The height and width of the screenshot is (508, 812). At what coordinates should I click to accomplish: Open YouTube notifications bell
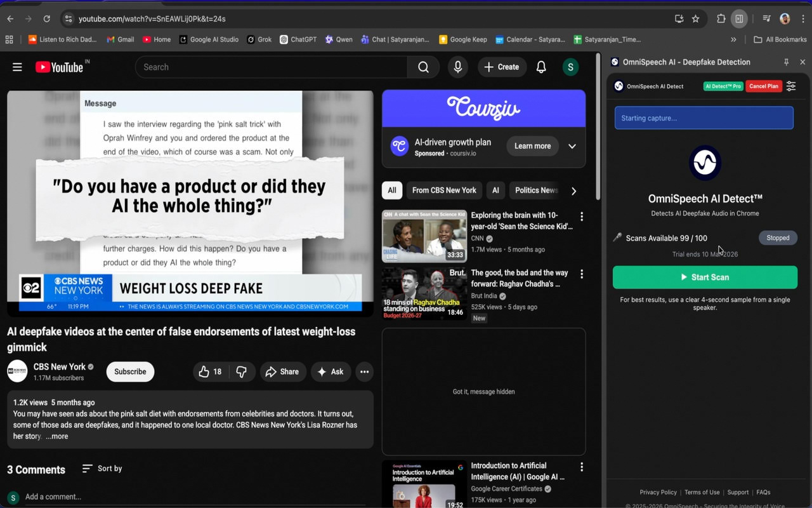541,67
